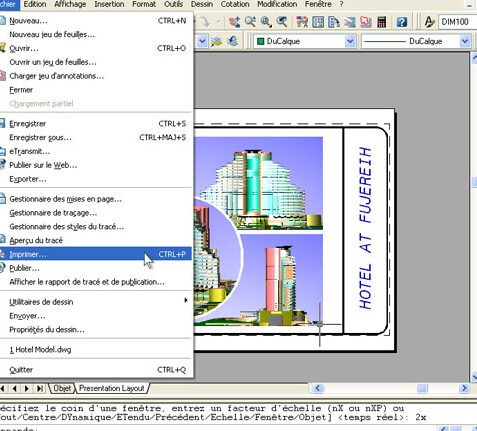Viewport: 477px width, 431px height.
Task: Click the DIM100 style input field
Action: 457,22
